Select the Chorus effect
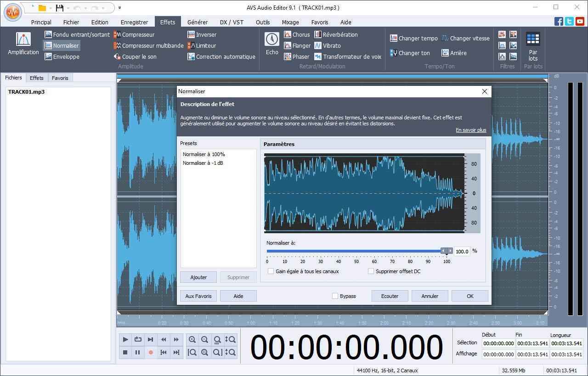This screenshot has width=588, height=376. tap(297, 34)
